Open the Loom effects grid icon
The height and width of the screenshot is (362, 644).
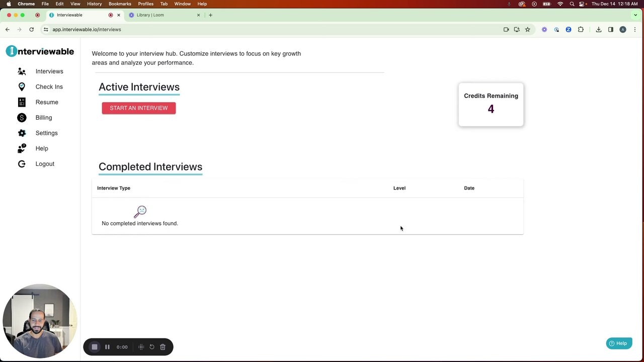pyautogui.click(x=141, y=346)
